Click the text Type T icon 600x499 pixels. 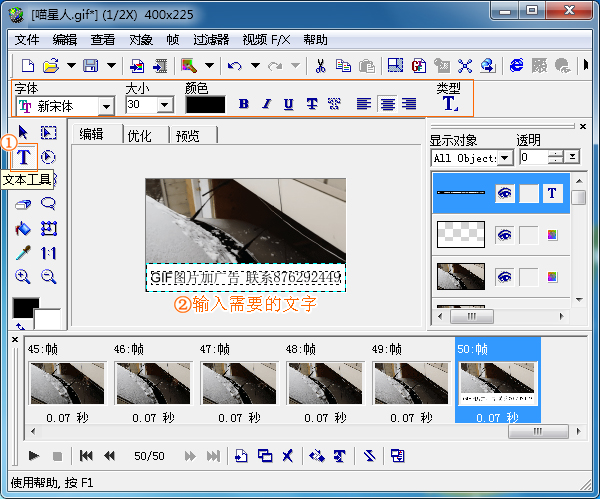tap(449, 103)
